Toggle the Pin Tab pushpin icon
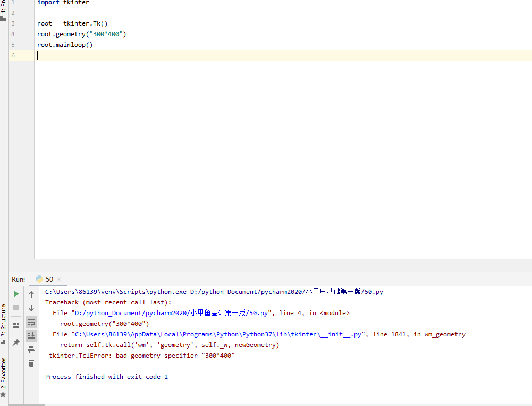The height and width of the screenshot is (406, 532). point(16,343)
